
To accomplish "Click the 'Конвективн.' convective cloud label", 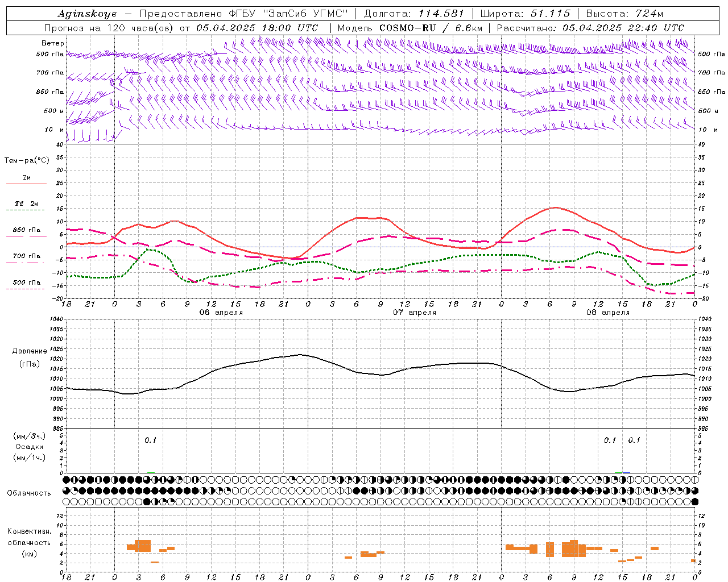I will [x=30, y=531].
